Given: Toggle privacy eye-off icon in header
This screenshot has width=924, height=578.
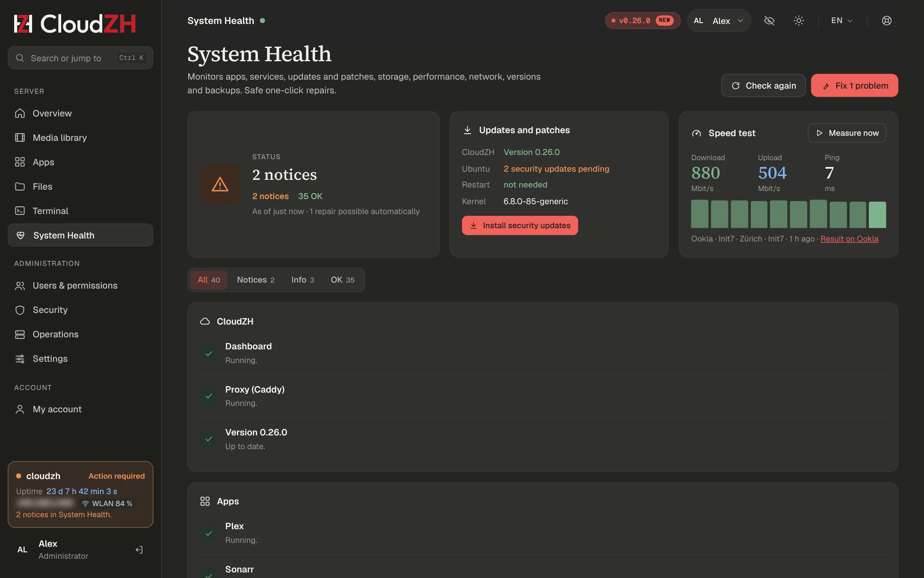Looking at the screenshot, I should click(x=769, y=21).
